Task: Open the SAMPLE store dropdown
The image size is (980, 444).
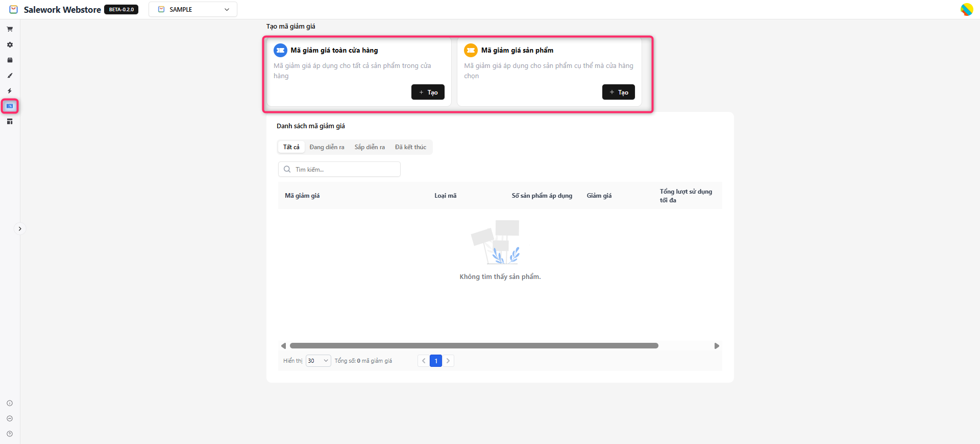Action: 193,10
